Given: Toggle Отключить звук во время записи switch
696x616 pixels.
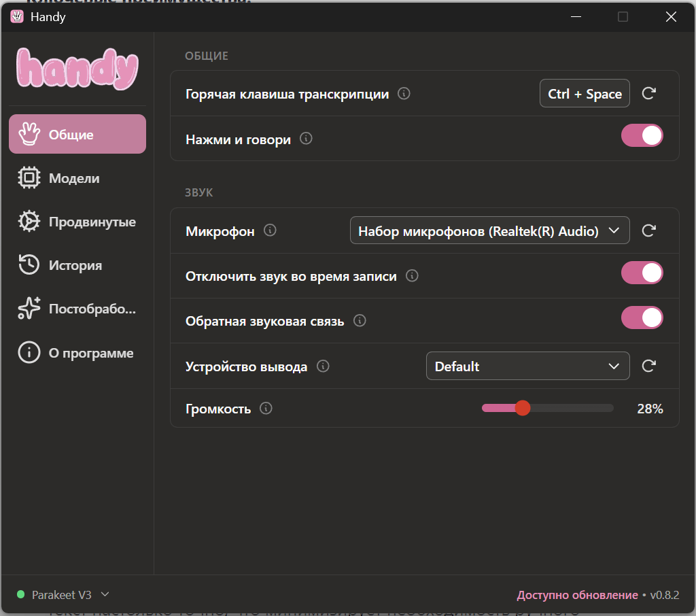Looking at the screenshot, I should tap(642, 273).
